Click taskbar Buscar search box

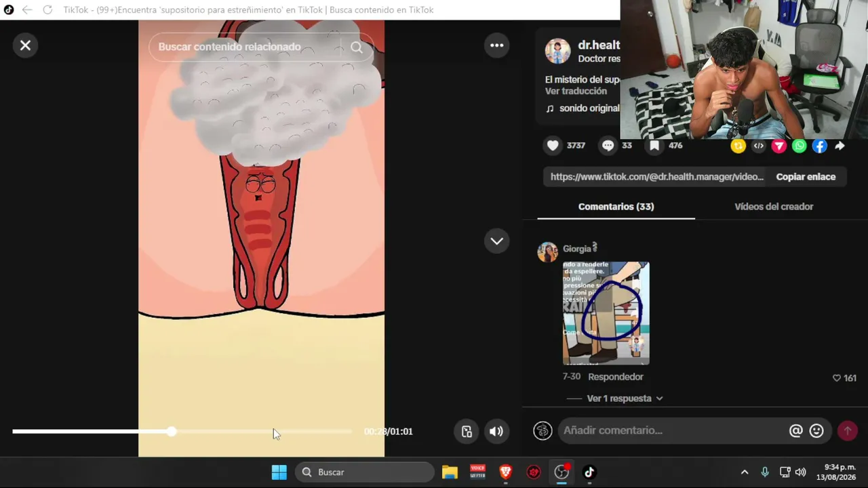(365, 472)
